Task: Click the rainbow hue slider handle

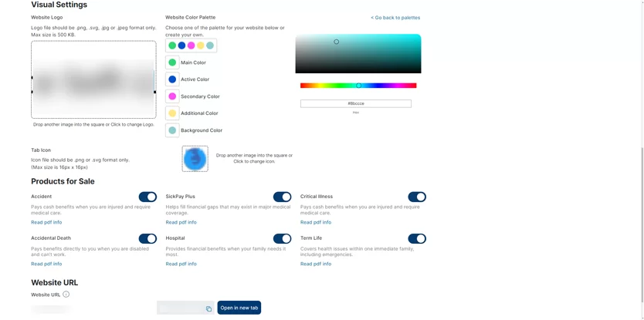Action: [x=358, y=86]
